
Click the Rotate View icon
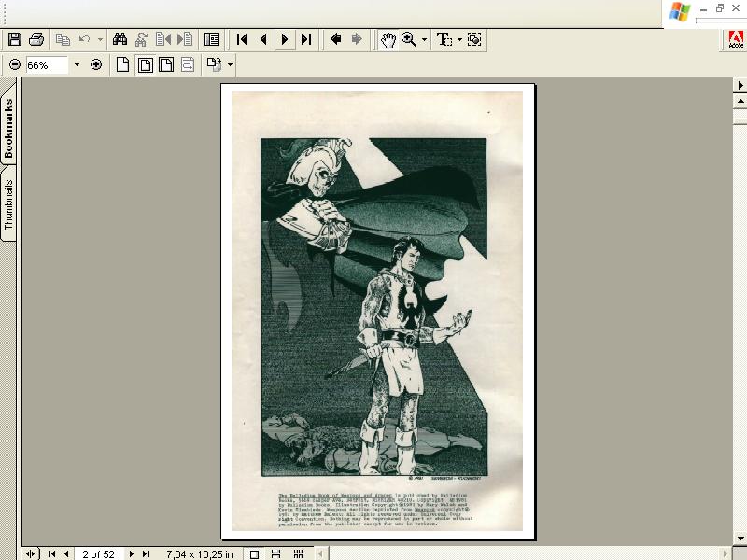coord(215,64)
